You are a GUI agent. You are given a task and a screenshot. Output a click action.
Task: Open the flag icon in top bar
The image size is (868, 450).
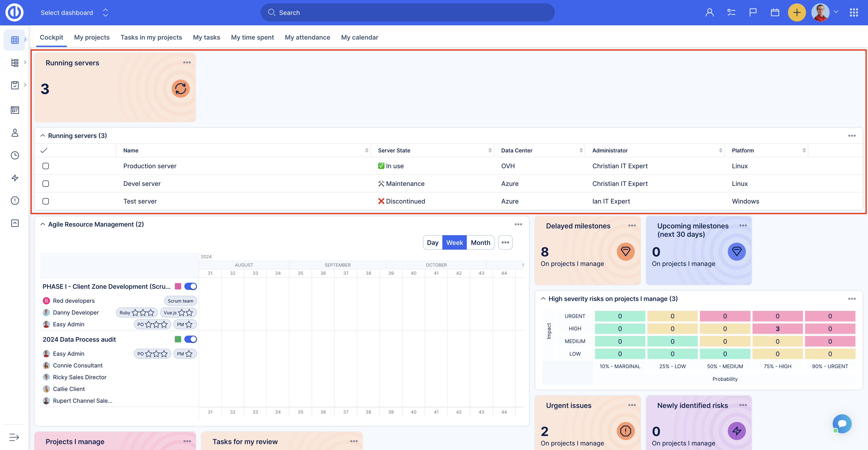(753, 13)
